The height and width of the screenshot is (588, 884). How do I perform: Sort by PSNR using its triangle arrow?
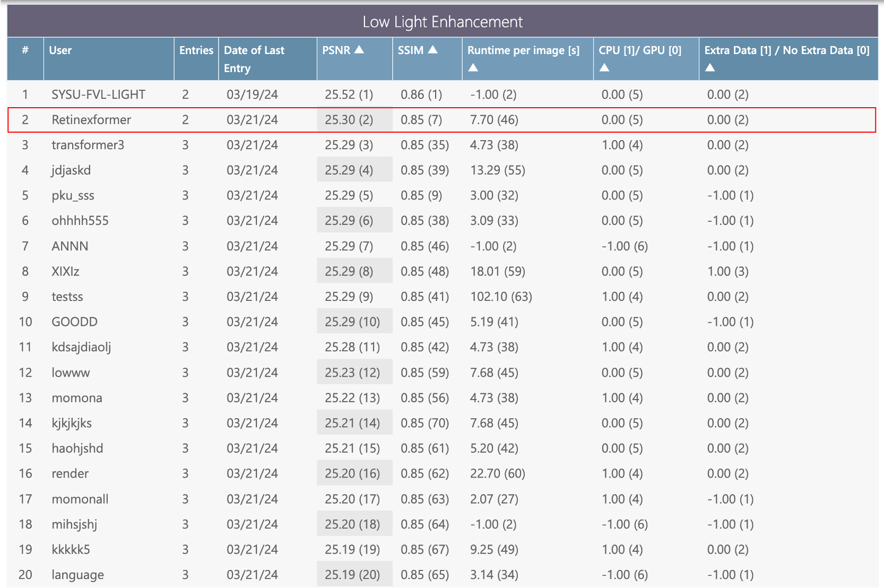(x=359, y=50)
